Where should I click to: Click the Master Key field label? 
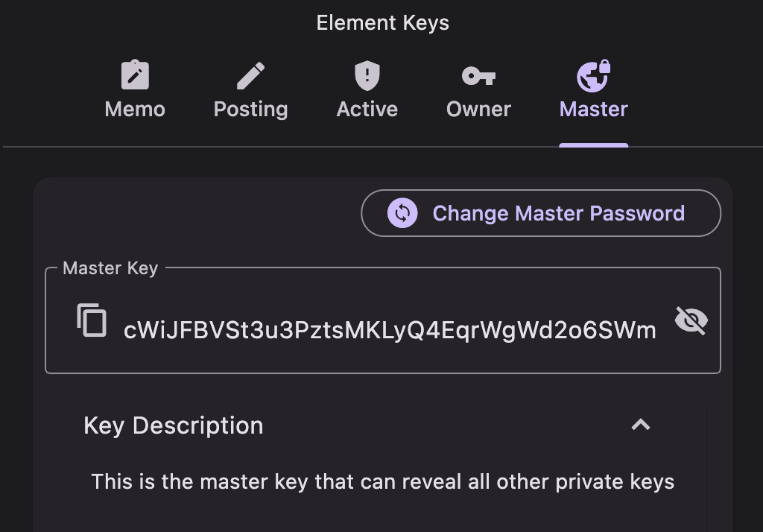110,268
